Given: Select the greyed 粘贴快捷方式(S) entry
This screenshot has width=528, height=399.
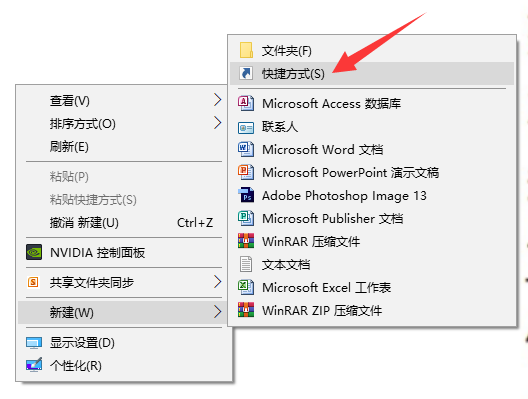Looking at the screenshot, I should pyautogui.click(x=124, y=199).
